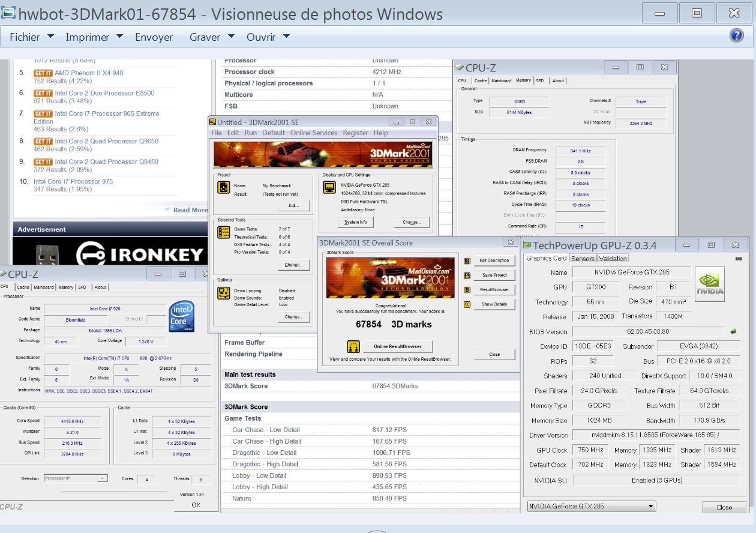This screenshot has width=756, height=533.
Task: Open the Imprimer menu dropdown
Action: (x=94, y=37)
